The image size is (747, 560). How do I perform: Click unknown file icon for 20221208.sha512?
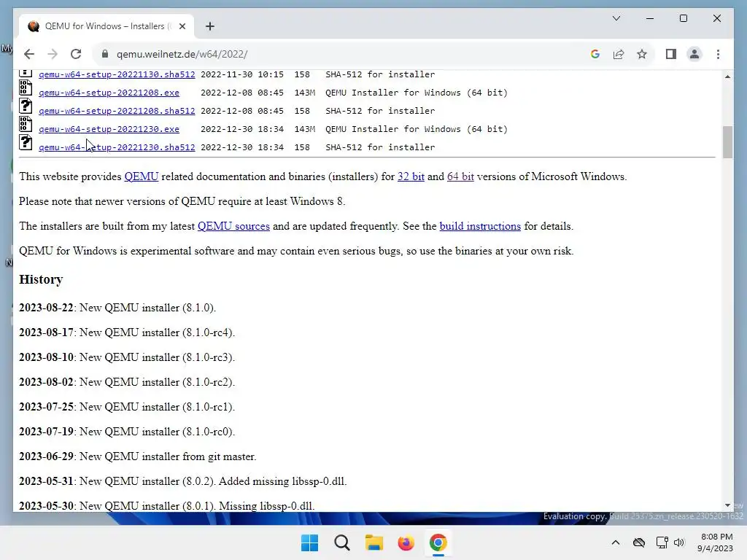coord(26,106)
